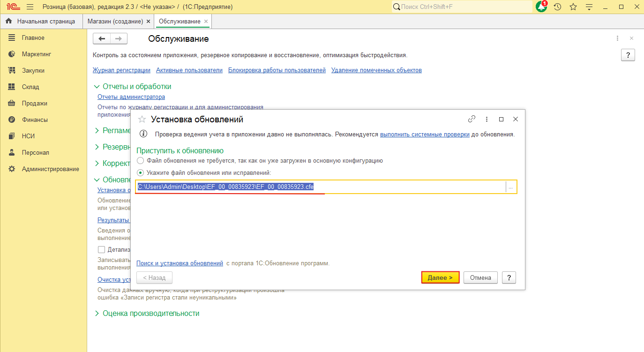The image size is (644, 352).
Task: Copy link icon in Установка обновлений dialog
Action: click(x=472, y=119)
